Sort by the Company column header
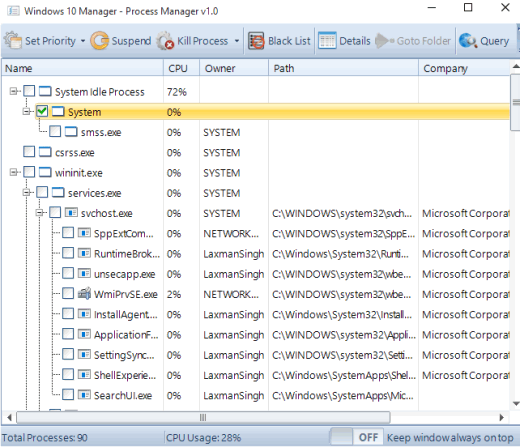 point(464,68)
